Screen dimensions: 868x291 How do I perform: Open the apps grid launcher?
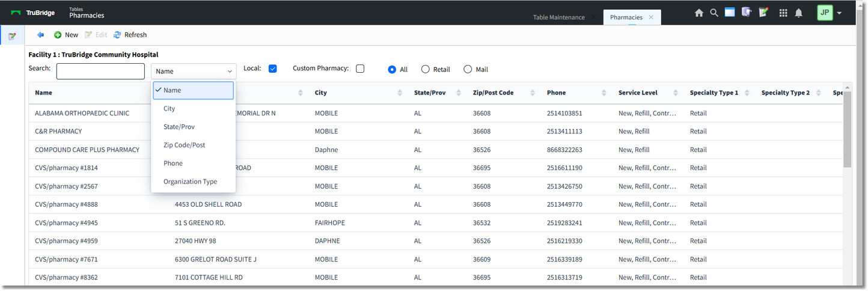pyautogui.click(x=783, y=13)
